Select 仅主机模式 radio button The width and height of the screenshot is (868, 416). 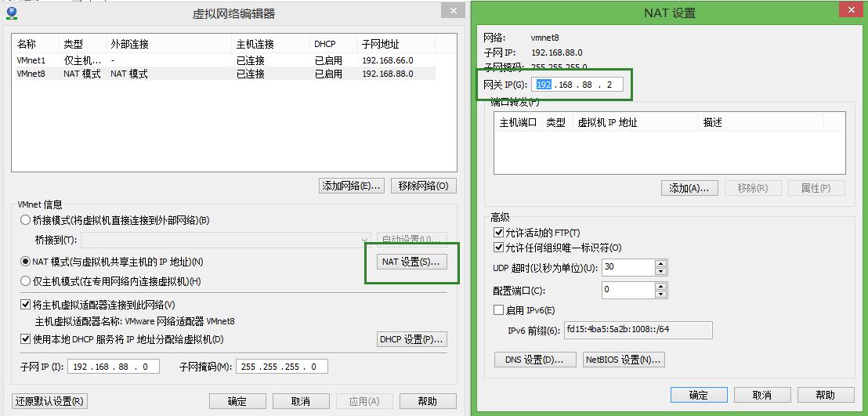click(25, 281)
